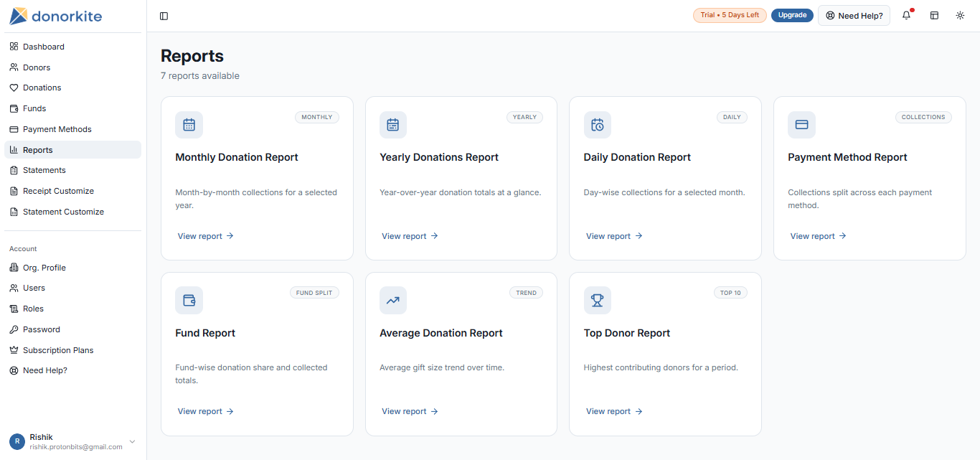Click the Yearly Donations Report calendar icon
Image resolution: width=980 pixels, height=460 pixels.
(x=393, y=125)
